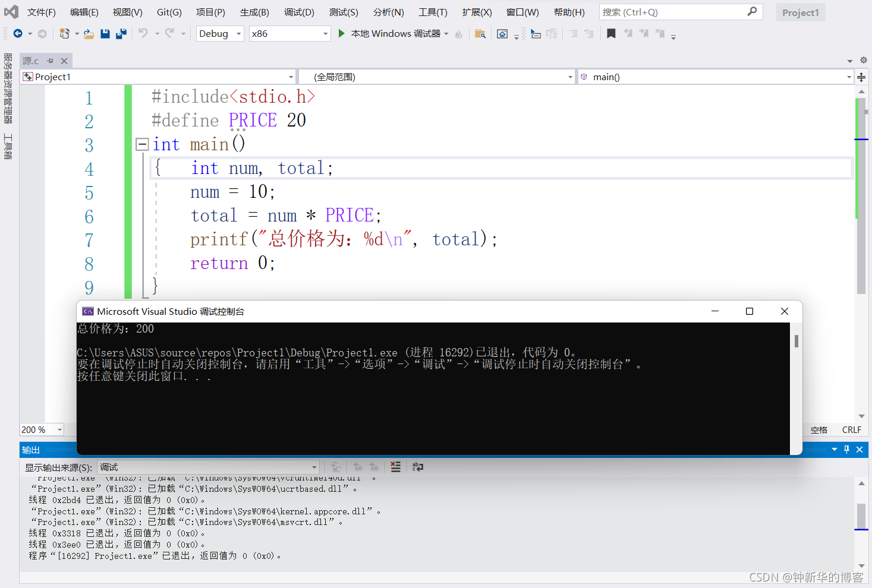Open find in files folder-search icon
Image resolution: width=872 pixels, height=588 pixels.
tap(480, 34)
